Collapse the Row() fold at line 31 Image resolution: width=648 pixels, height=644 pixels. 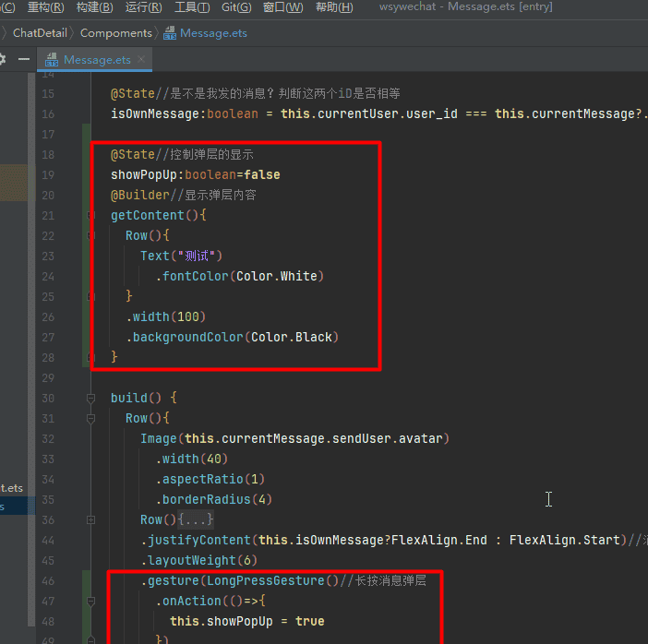point(90,419)
